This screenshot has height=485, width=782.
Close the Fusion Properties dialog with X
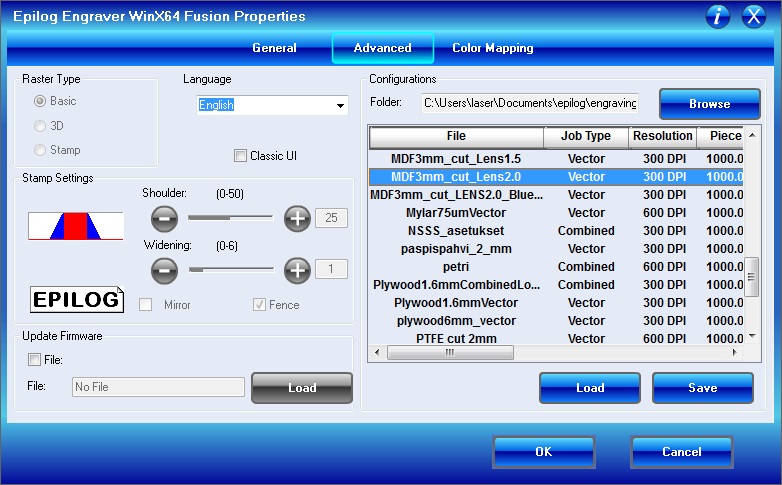(754, 17)
